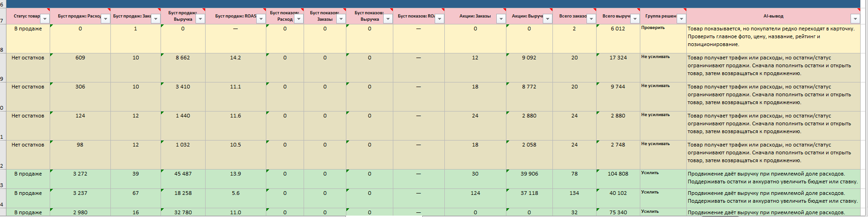Select the Акции: Заказы cell 124
The height and width of the screenshot is (217, 868).
pos(475,199)
